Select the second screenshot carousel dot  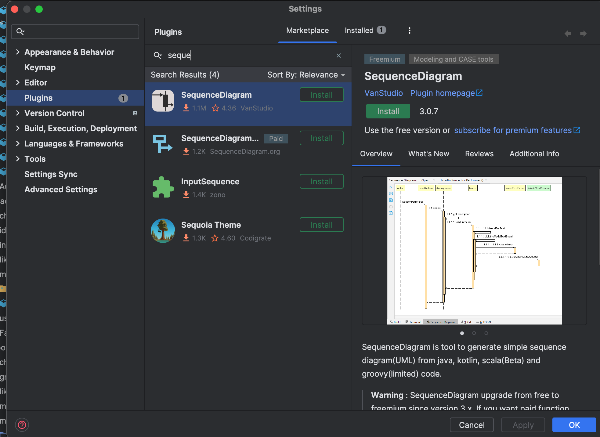(474, 333)
